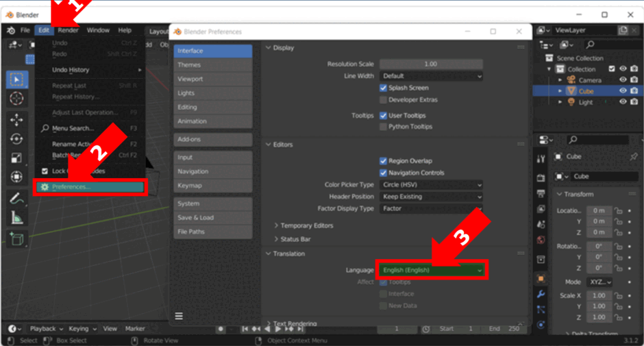Disable the Splash Screen checkbox
The height and width of the screenshot is (346, 644).
(x=383, y=88)
